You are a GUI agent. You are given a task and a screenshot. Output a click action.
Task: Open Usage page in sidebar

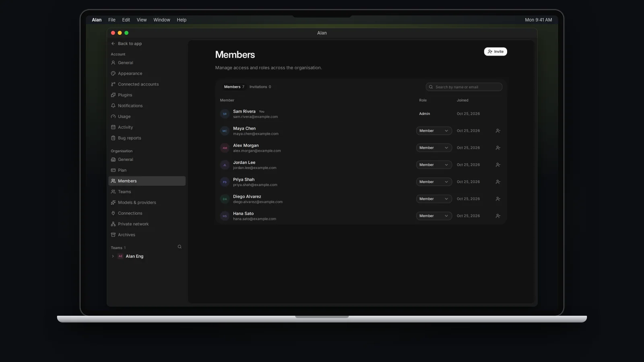(147, 117)
